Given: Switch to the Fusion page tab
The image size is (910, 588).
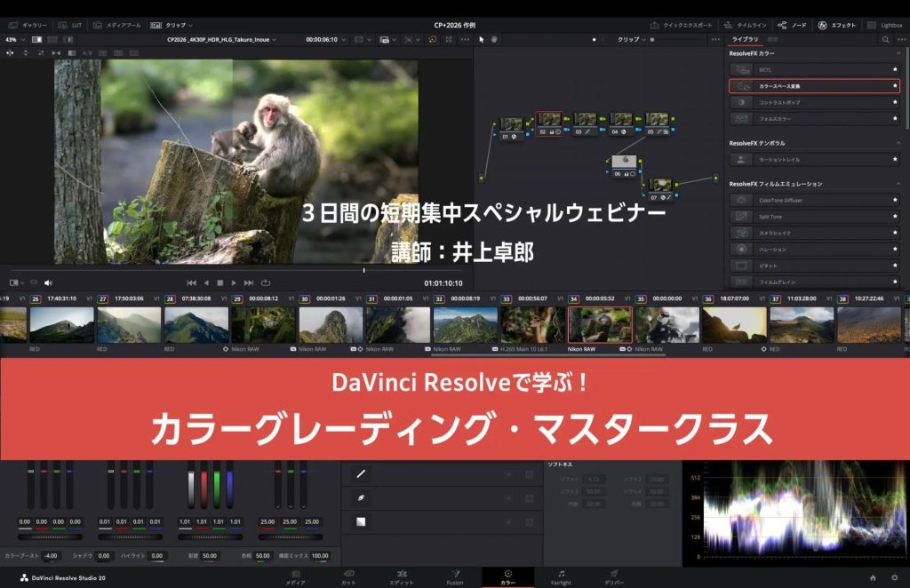Looking at the screenshot, I should coord(454,577).
